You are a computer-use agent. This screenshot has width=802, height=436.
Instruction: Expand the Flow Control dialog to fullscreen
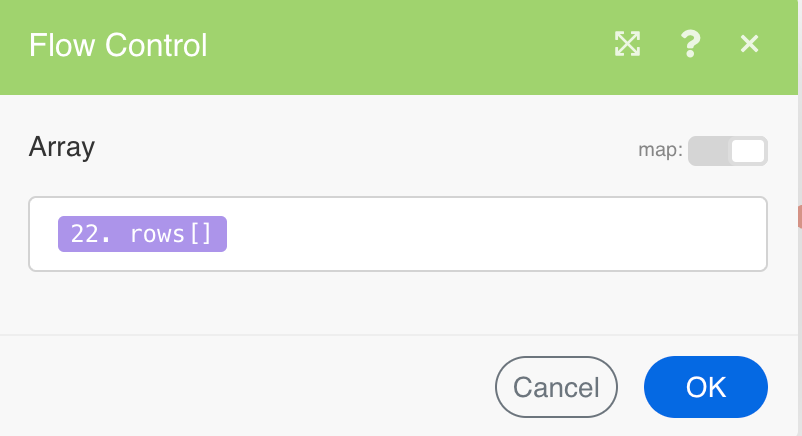coord(627,43)
